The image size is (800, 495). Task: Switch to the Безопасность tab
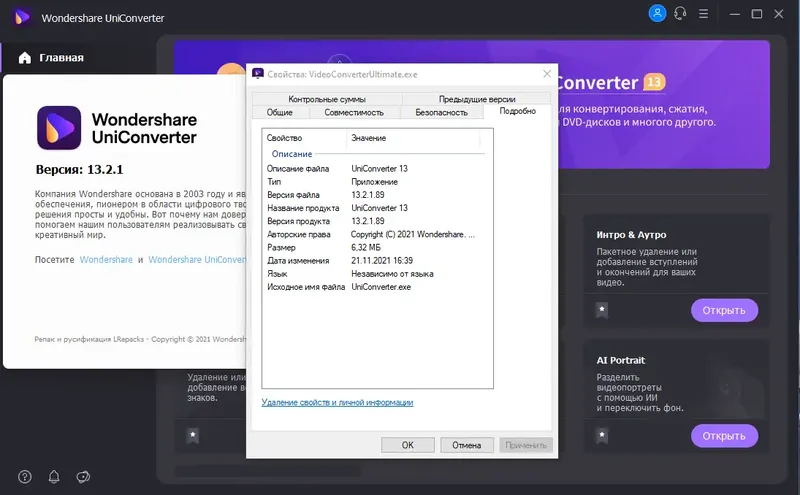[441, 112]
